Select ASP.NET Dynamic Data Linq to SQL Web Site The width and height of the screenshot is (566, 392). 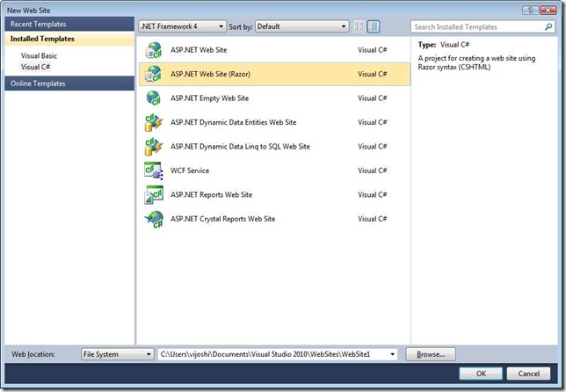tap(241, 147)
